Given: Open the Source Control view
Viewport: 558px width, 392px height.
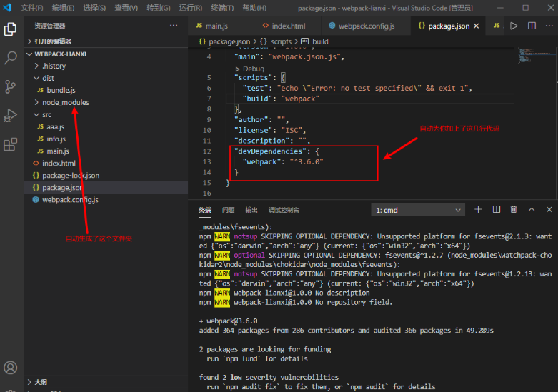Looking at the screenshot, I should 10,86.
